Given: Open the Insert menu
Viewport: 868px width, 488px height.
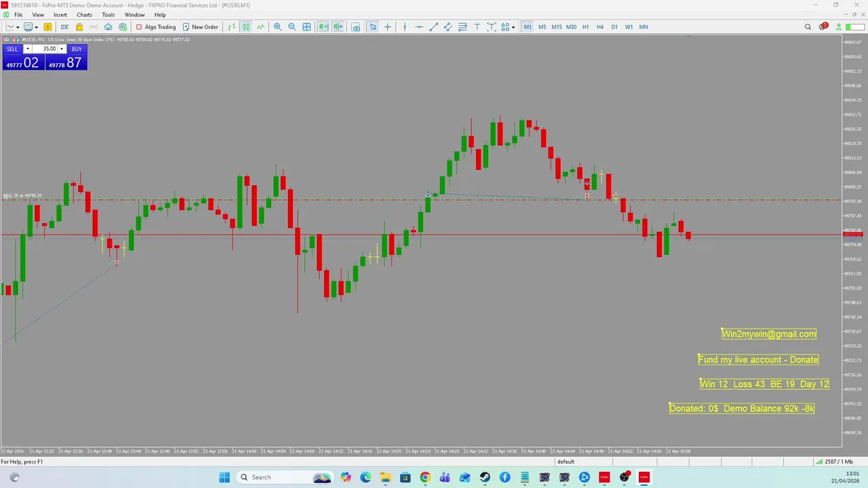Looking at the screenshot, I should tap(60, 15).
